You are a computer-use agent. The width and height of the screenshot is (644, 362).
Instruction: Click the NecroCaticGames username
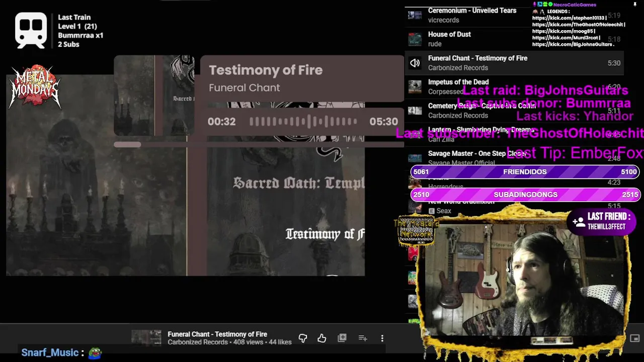(575, 5)
